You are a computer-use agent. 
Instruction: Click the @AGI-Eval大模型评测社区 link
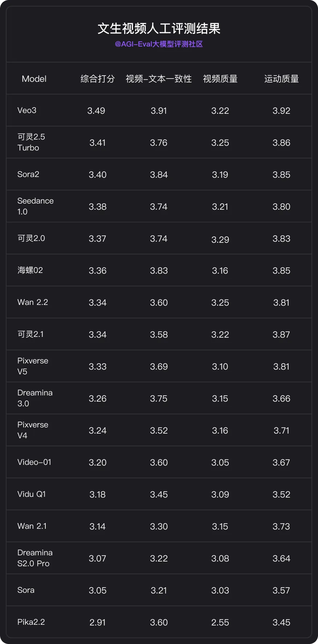[159, 44]
